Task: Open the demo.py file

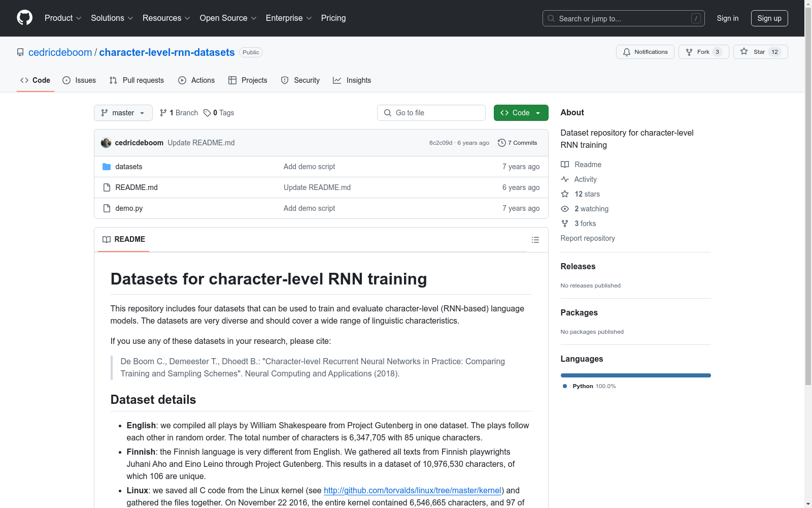Action: pos(129,208)
